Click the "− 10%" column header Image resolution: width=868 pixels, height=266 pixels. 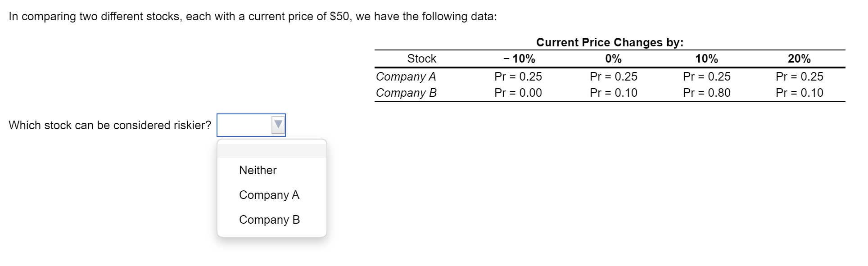click(x=519, y=59)
